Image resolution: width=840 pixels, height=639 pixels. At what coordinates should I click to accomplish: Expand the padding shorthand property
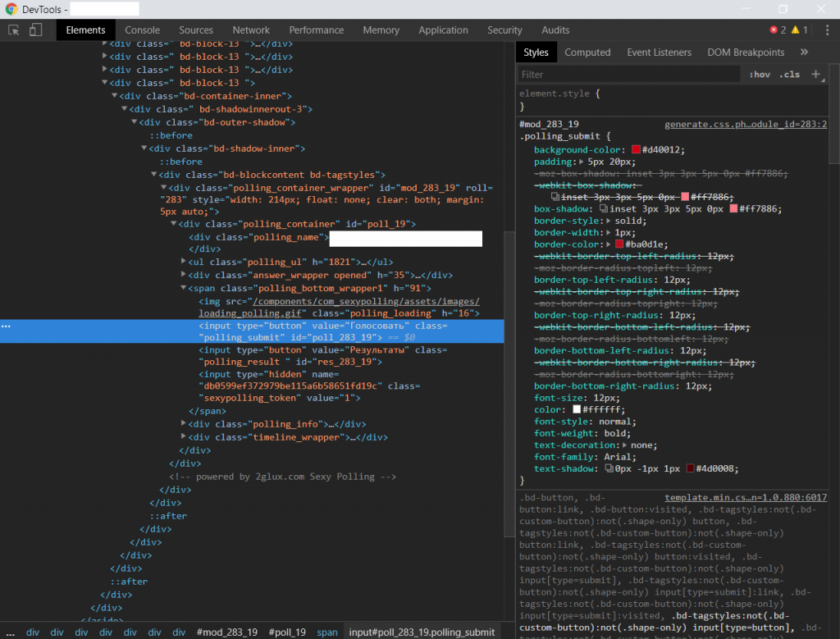tap(582, 162)
